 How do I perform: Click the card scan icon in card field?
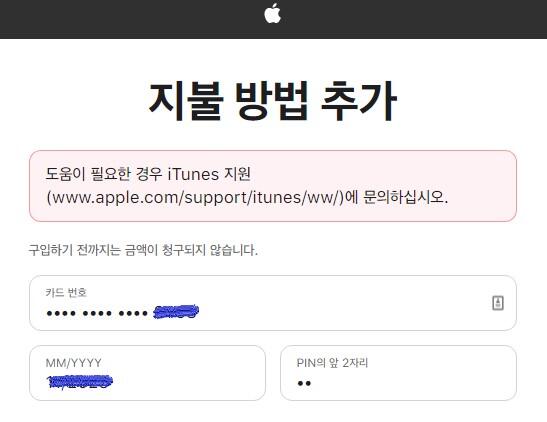[x=498, y=303]
